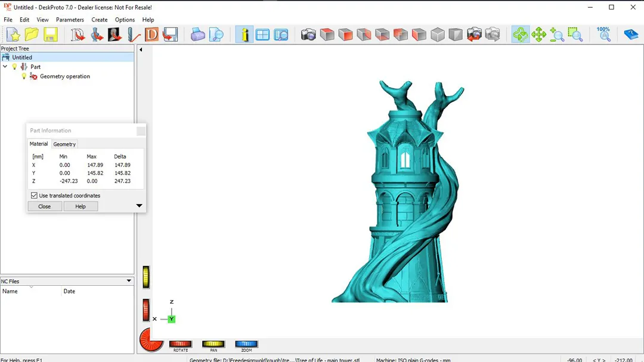The image size is (644, 362).
Task: Select the cube view with red bottom face
Action: (382, 35)
